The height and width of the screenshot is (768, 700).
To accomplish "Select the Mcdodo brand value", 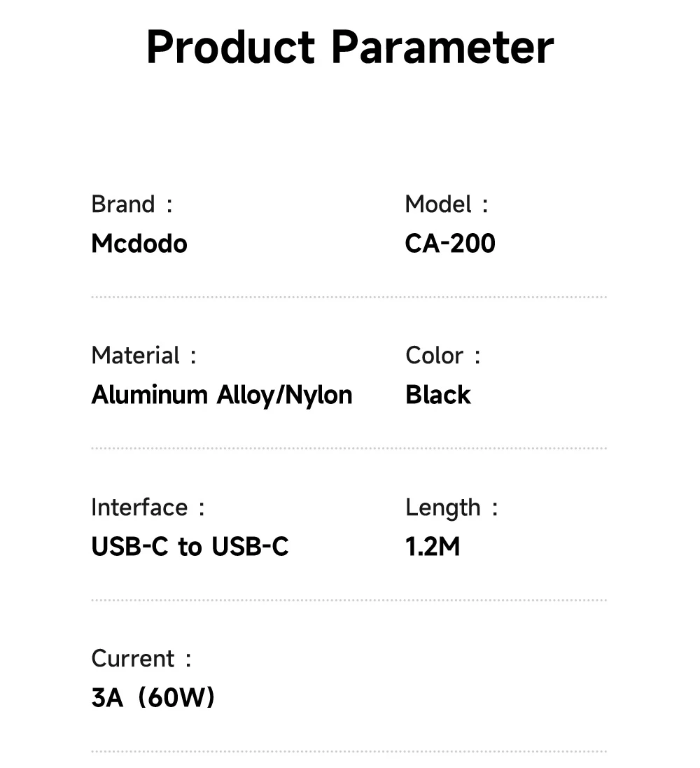I will [x=139, y=244].
